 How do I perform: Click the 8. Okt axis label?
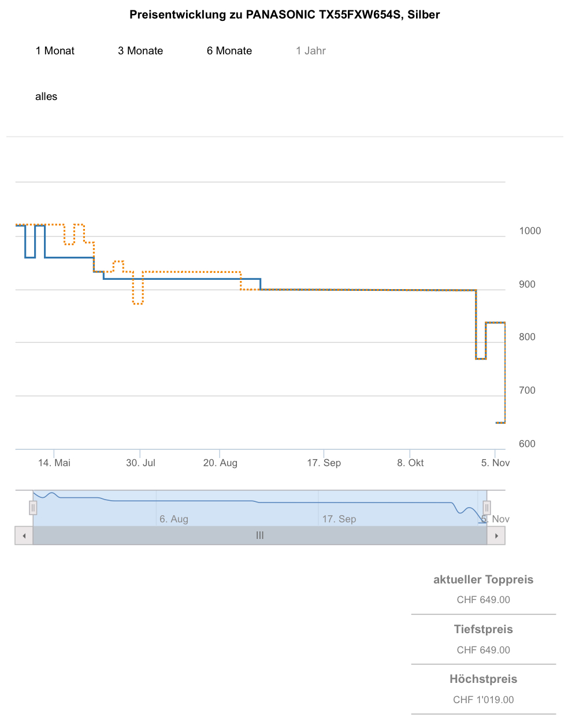pyautogui.click(x=410, y=463)
